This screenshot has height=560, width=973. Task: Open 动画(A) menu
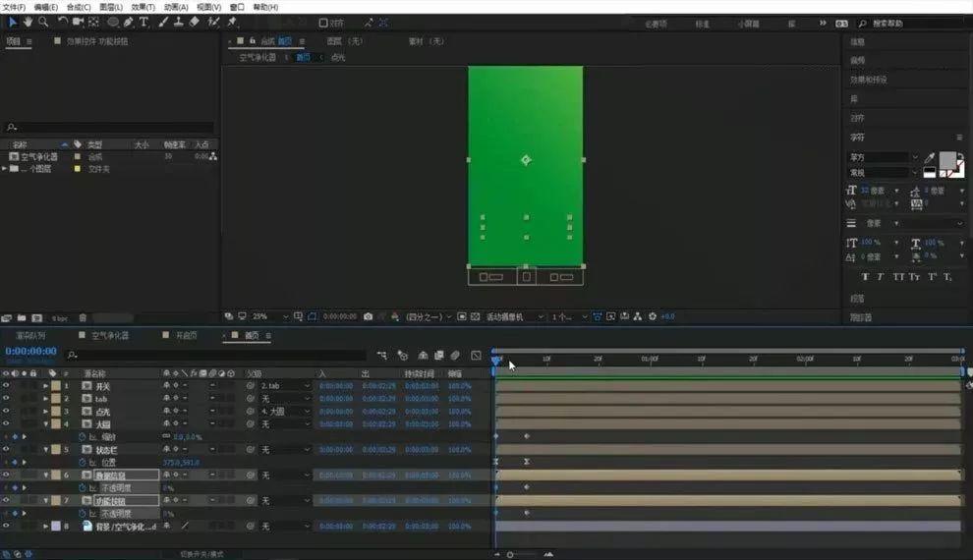pos(176,7)
